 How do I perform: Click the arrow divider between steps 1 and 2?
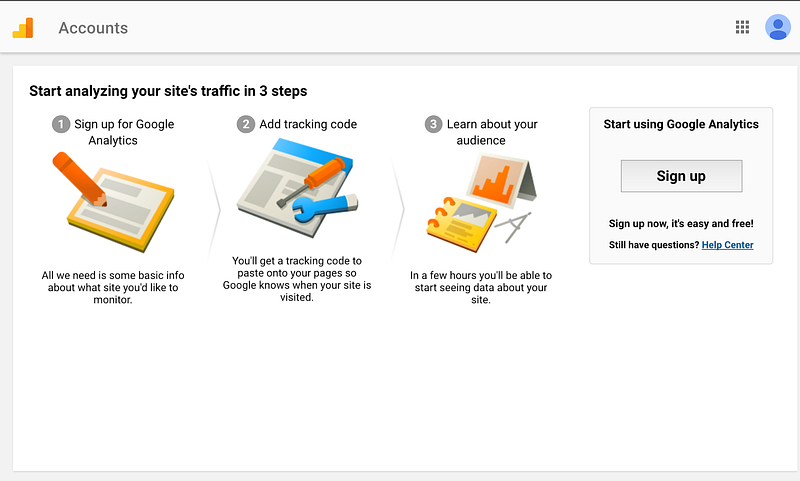click(214, 209)
